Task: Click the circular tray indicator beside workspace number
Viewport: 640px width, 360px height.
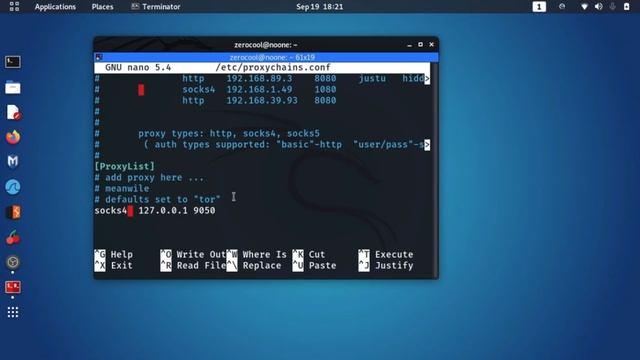Action: (x=562, y=7)
